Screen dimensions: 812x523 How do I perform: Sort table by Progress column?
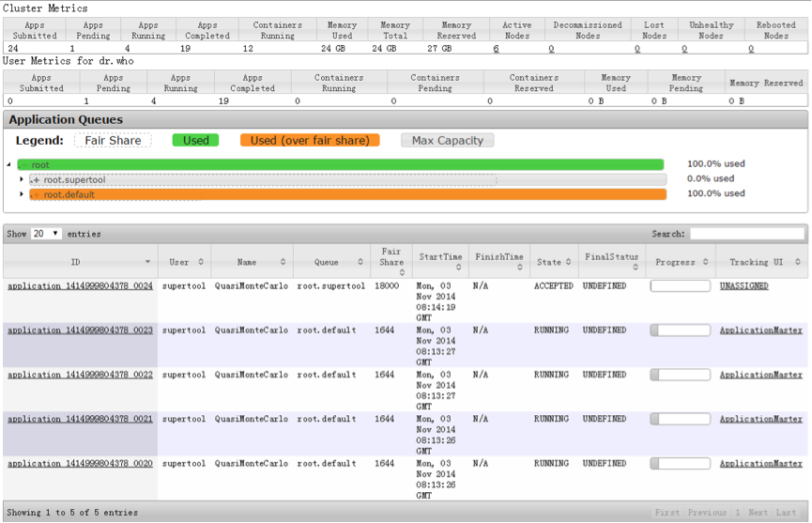pyautogui.click(x=681, y=262)
